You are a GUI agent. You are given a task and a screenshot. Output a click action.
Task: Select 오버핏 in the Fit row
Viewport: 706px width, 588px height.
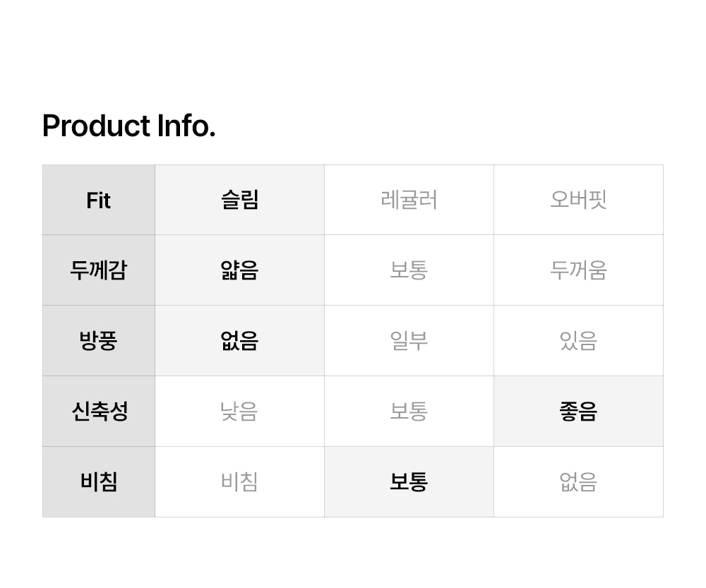(x=578, y=200)
